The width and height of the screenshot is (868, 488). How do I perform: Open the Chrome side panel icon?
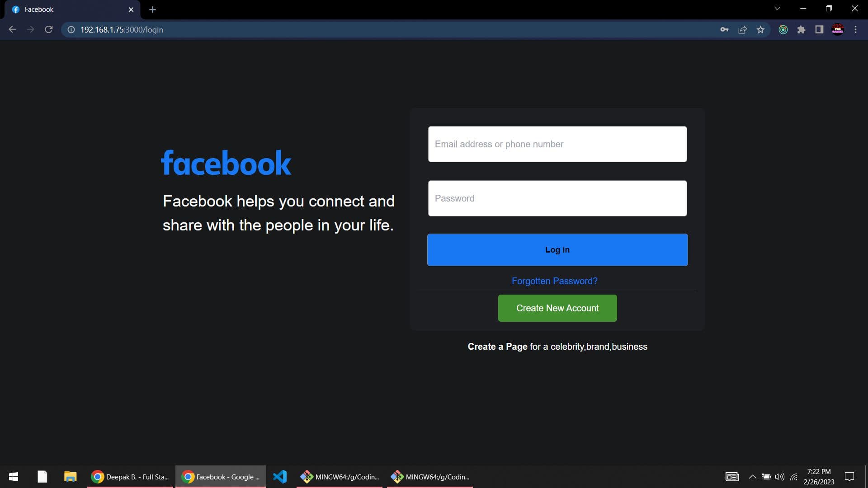click(x=819, y=29)
